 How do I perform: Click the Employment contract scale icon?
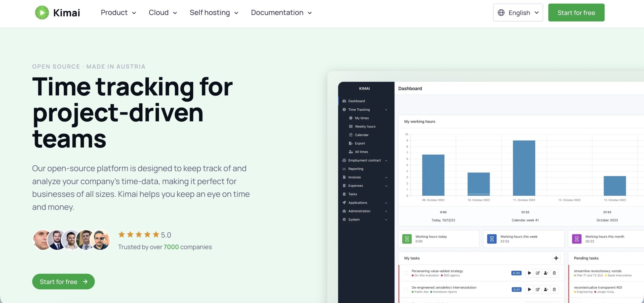tap(344, 160)
